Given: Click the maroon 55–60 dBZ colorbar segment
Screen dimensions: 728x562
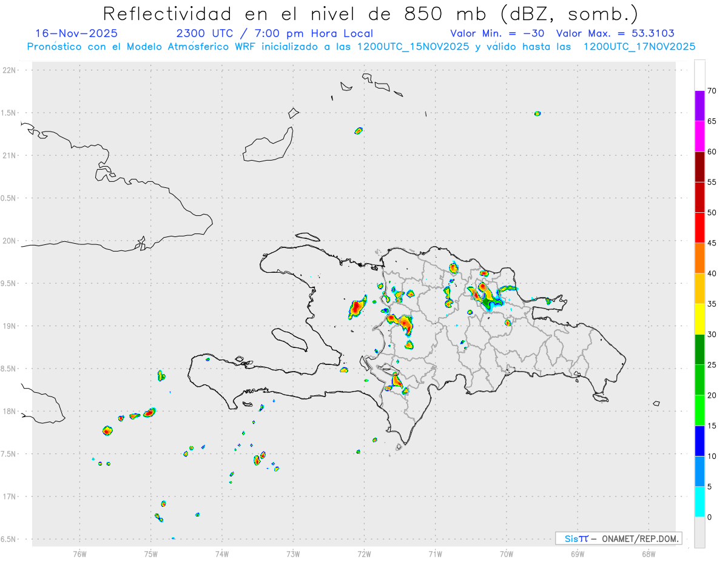Looking at the screenshot, I should pos(699,167).
